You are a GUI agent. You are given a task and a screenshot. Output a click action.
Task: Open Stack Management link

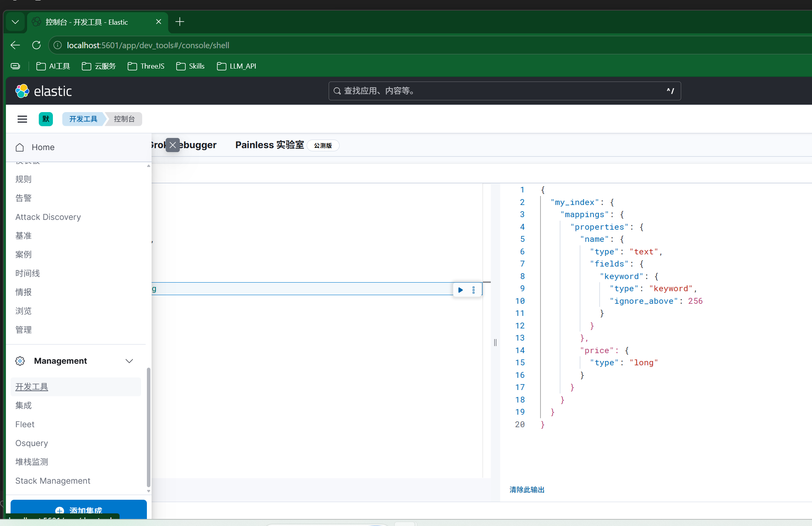click(x=52, y=481)
